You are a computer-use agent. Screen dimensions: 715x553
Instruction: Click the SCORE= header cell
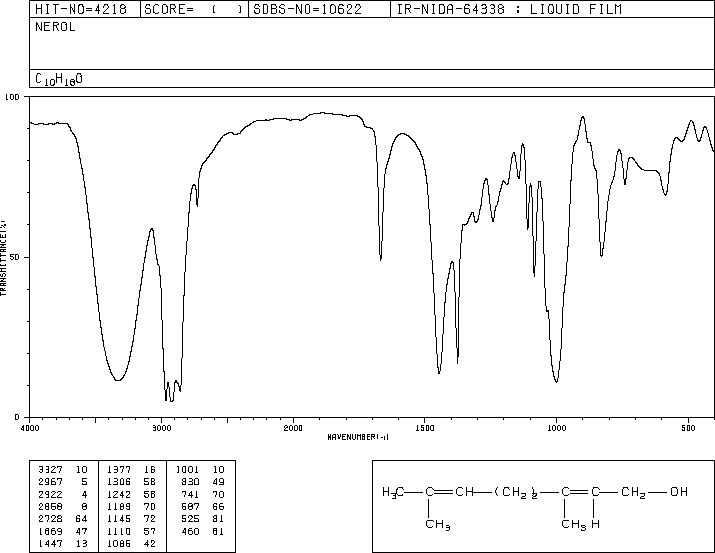(x=194, y=9)
